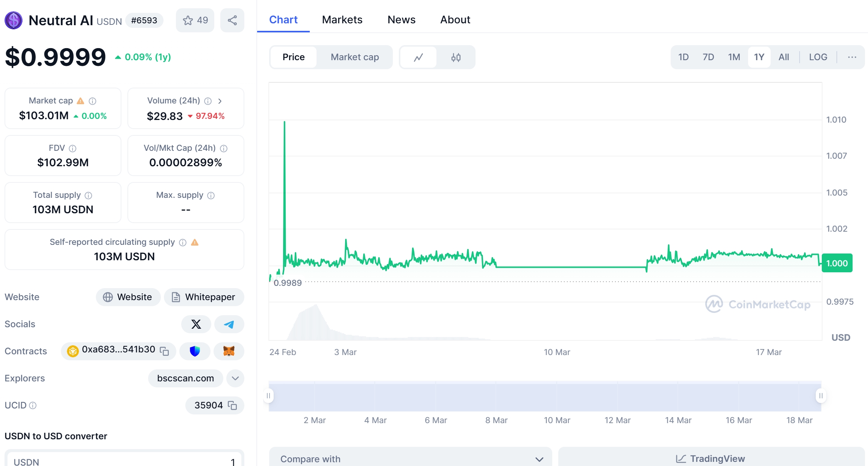Click the share icon for Neutral AI

click(x=231, y=20)
